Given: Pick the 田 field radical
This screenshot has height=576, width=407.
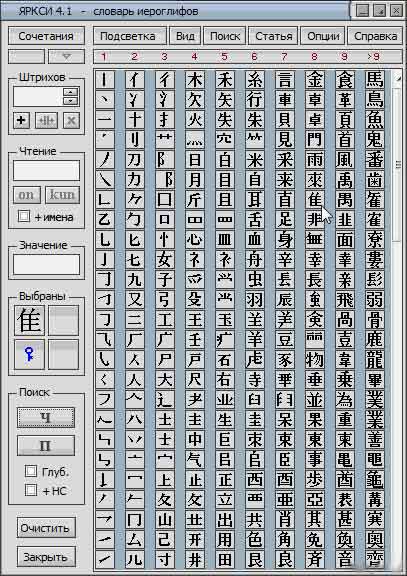Looking at the screenshot, I should [x=225, y=559].
